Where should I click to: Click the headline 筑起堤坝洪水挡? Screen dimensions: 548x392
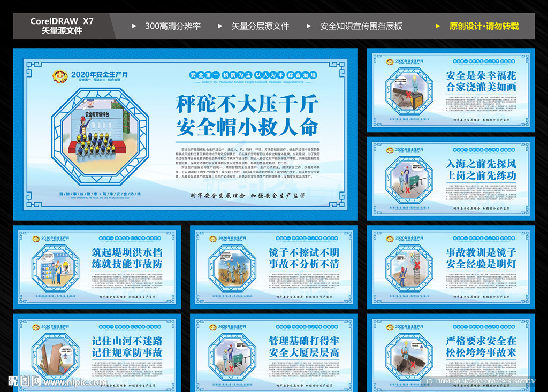pyautogui.click(x=127, y=252)
